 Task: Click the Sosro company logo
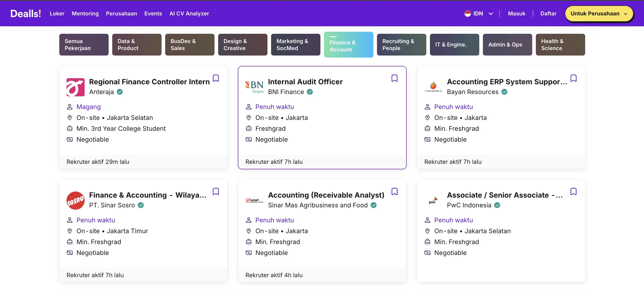point(76,201)
